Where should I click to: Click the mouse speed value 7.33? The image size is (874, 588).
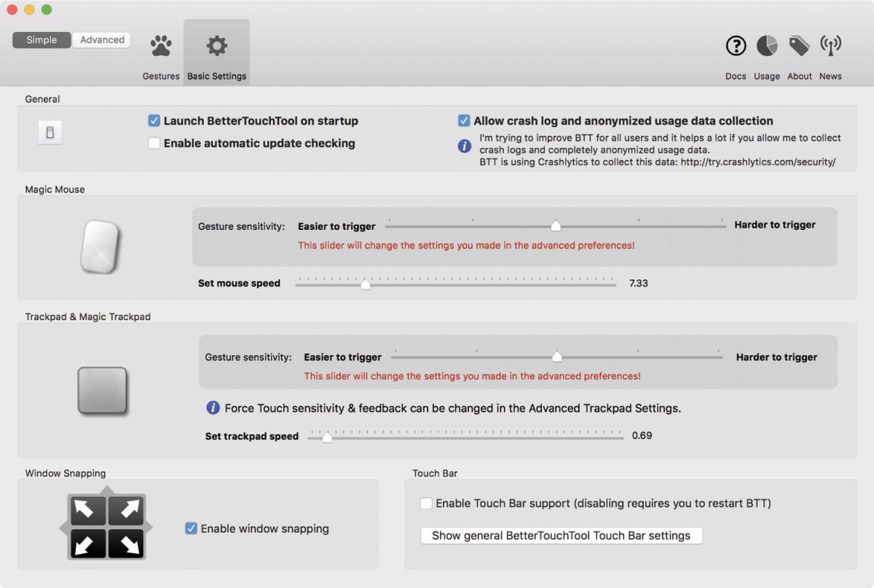(x=639, y=283)
